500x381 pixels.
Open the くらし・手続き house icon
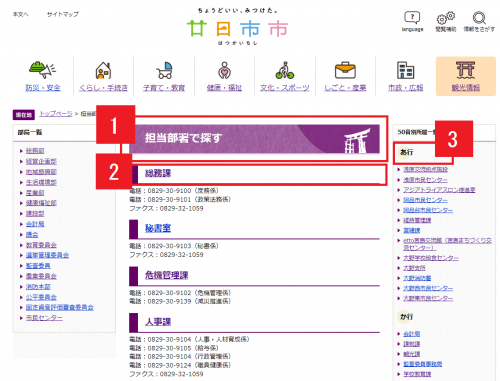point(103,70)
